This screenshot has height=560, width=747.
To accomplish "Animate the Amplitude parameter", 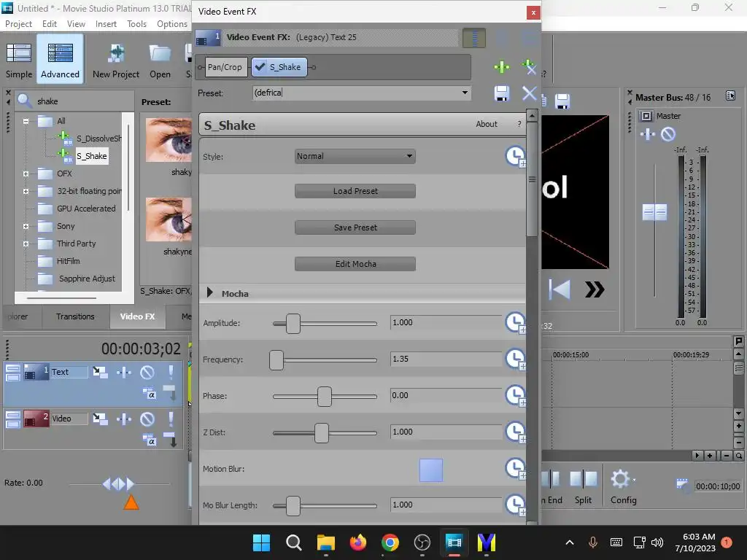I will (x=516, y=323).
